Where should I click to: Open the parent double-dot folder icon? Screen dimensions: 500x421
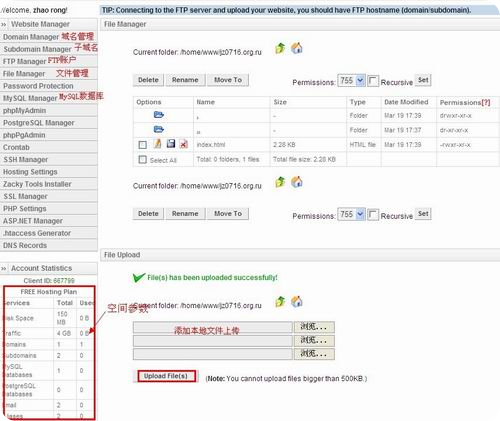(159, 129)
